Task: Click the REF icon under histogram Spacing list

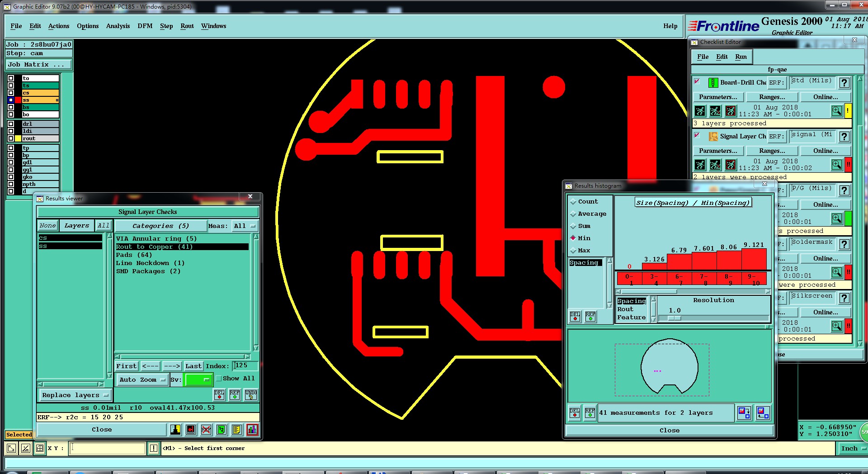Action: pos(590,317)
